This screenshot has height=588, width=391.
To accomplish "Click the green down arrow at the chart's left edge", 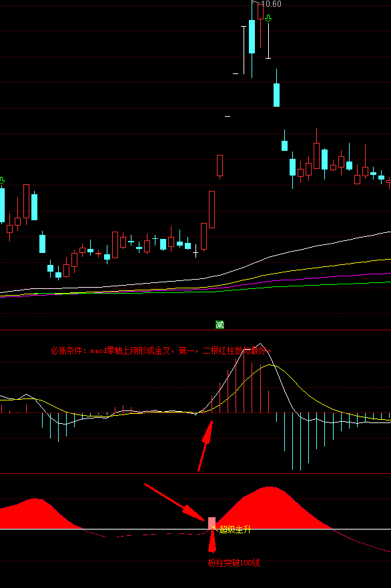I will pyautogui.click(x=2, y=181).
